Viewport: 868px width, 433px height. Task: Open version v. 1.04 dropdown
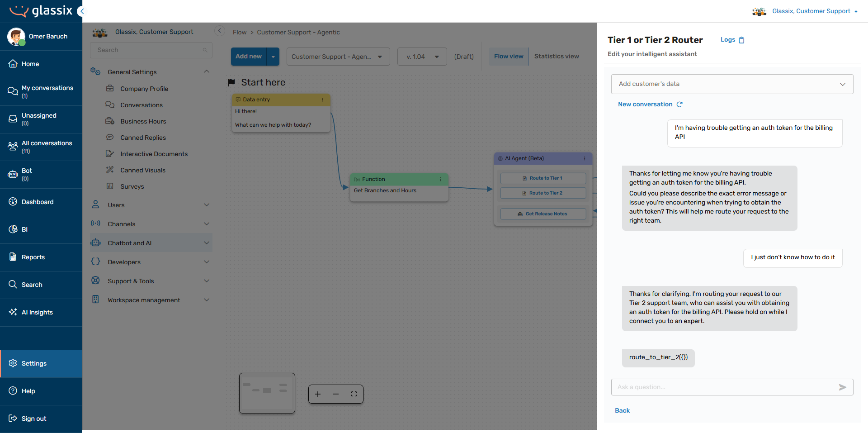(422, 57)
